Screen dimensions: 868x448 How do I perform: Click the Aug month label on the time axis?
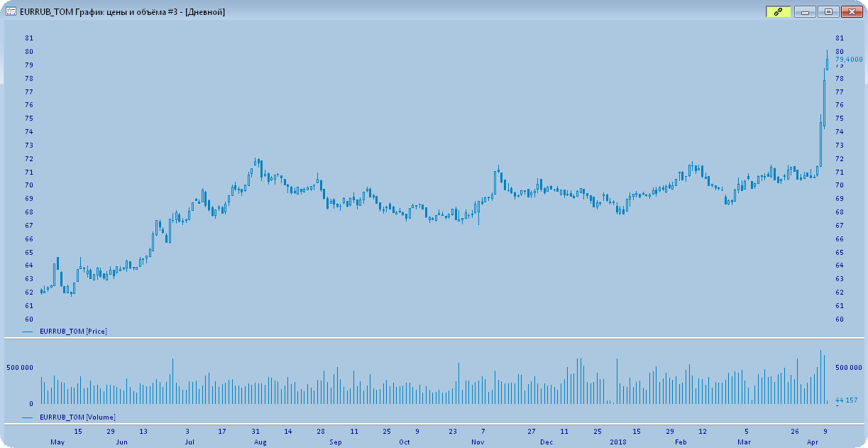pyautogui.click(x=260, y=442)
